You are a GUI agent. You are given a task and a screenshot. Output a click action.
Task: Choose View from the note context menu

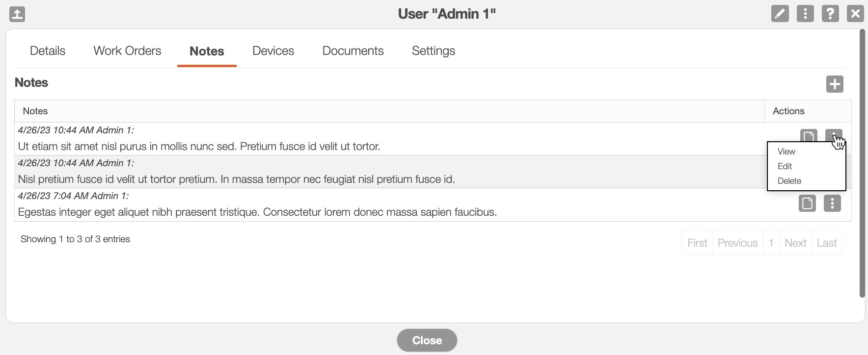click(x=787, y=152)
